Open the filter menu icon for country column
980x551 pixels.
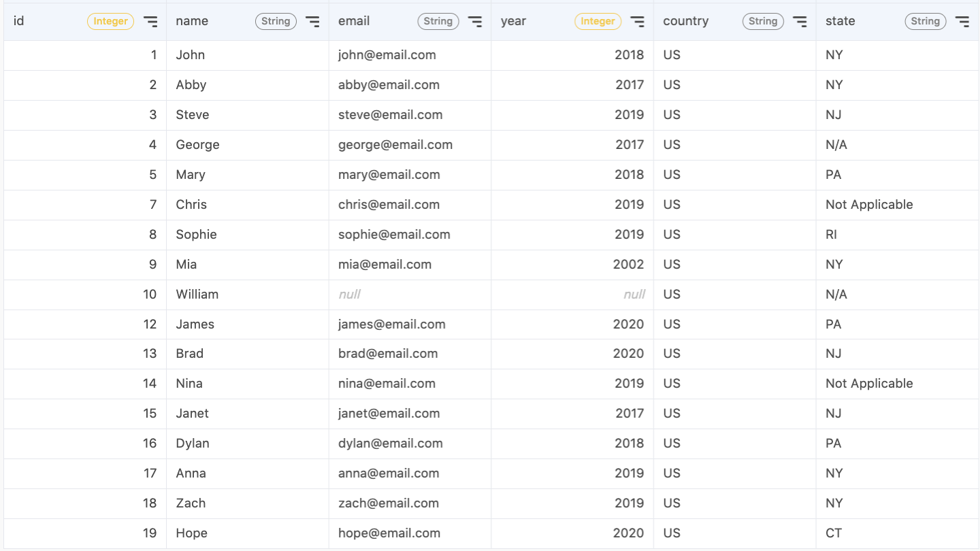[x=800, y=22]
